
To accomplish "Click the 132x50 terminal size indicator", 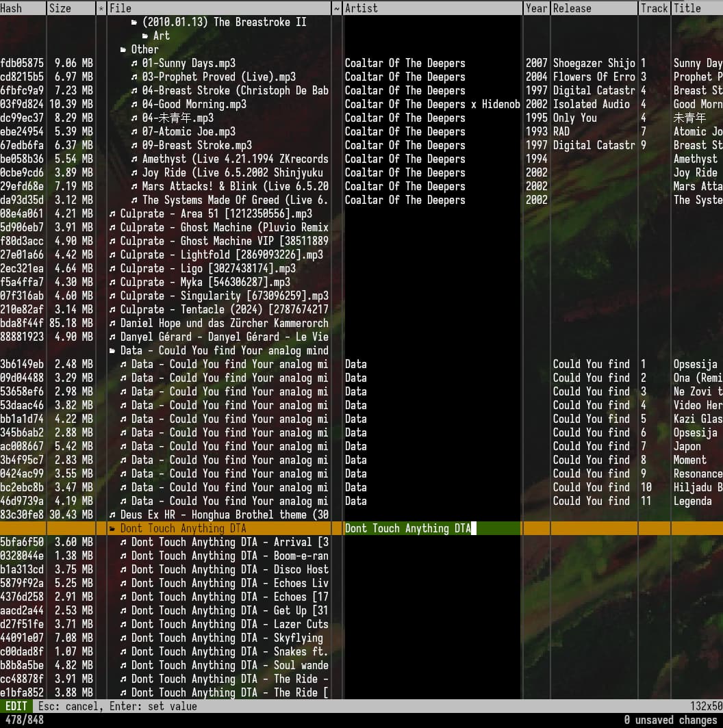I will pos(706,706).
